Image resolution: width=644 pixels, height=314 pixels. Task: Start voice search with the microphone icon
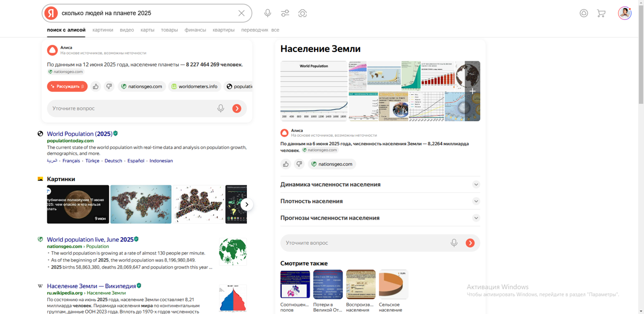click(267, 13)
